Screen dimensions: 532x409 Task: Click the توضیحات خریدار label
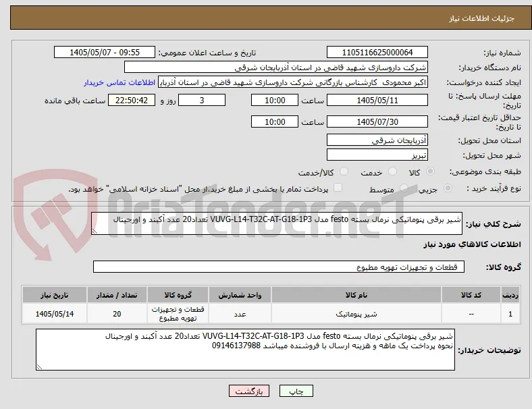[489, 350]
